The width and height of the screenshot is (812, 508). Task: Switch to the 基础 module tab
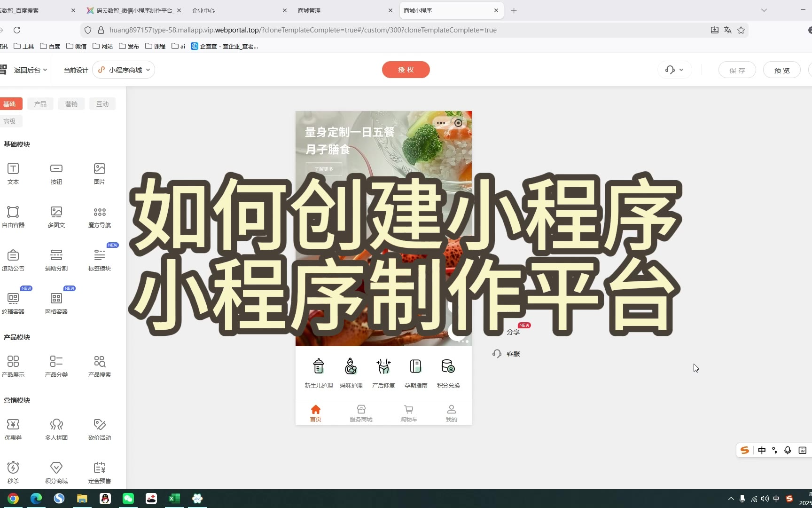[9, 104]
